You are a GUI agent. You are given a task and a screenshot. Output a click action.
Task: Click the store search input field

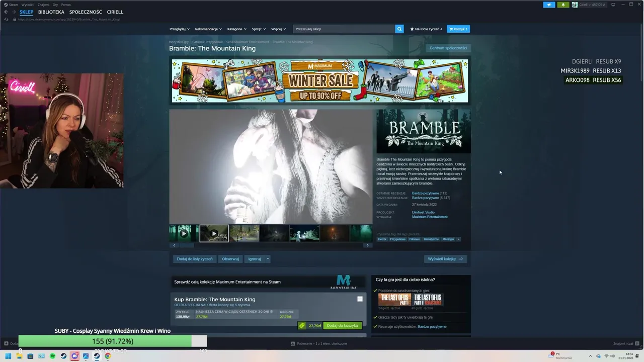pyautogui.click(x=344, y=29)
